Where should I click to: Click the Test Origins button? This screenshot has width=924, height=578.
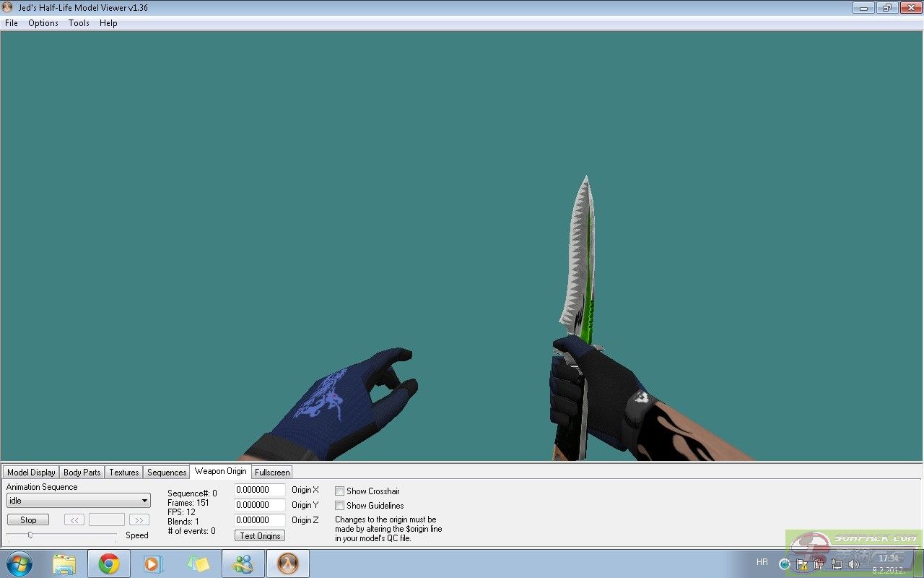coord(260,535)
